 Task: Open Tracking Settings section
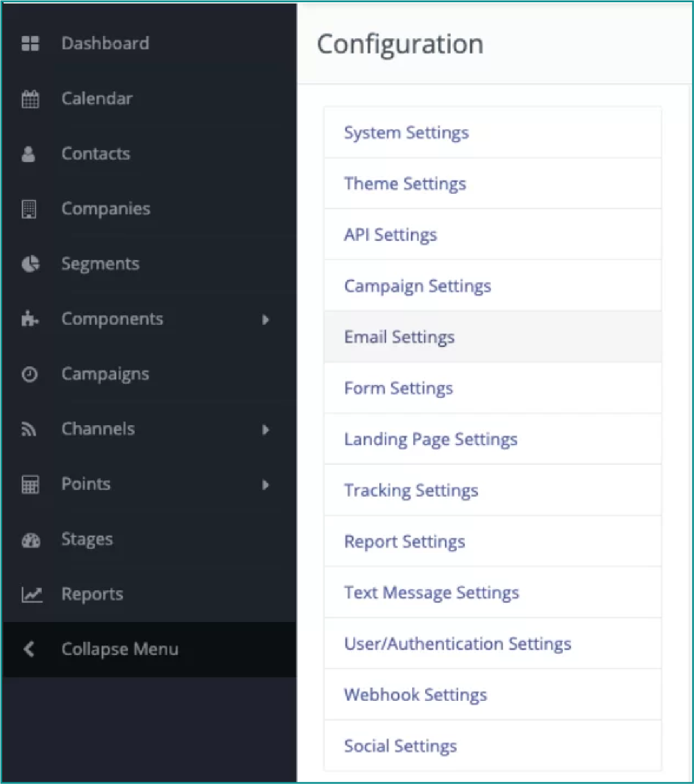[x=493, y=490]
